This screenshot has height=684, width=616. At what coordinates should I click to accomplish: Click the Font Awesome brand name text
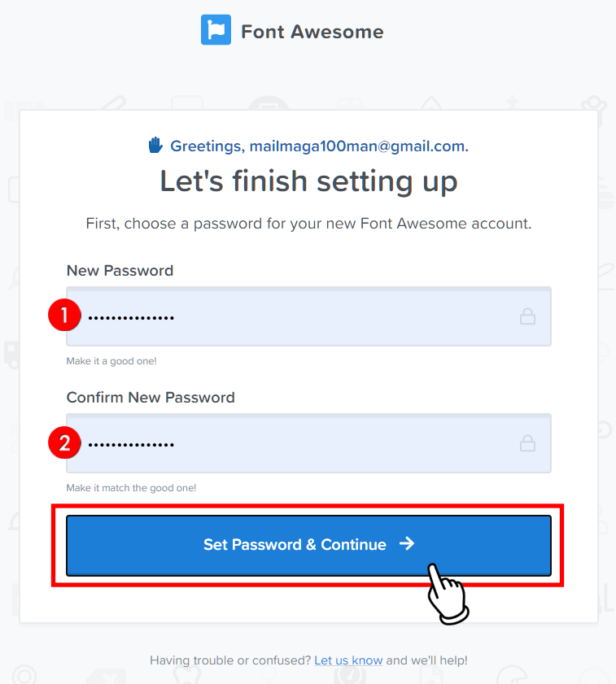(x=312, y=32)
